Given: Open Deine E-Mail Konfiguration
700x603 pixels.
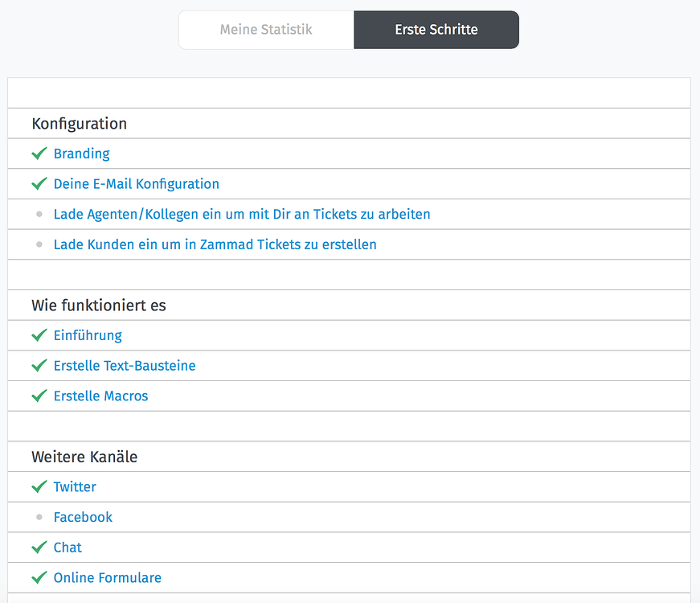Looking at the screenshot, I should [x=136, y=183].
